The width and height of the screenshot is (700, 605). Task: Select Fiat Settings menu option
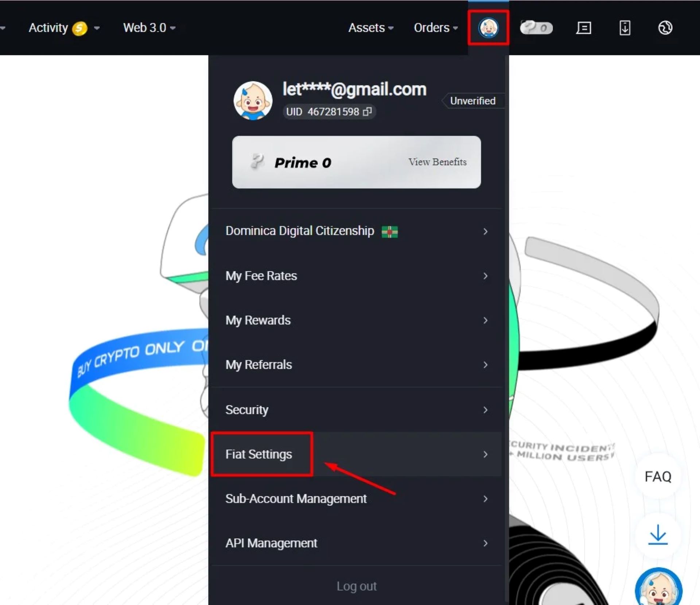259,454
